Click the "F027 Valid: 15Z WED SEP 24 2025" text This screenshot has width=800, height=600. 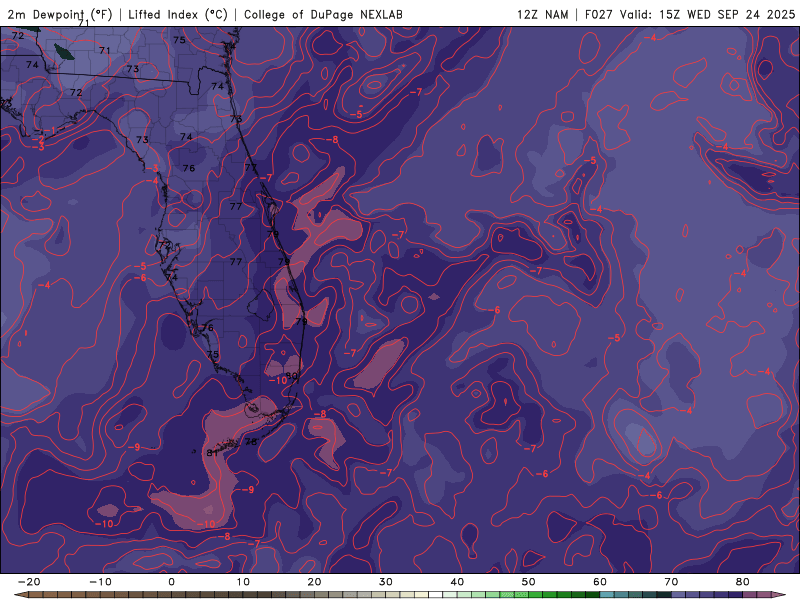tap(690, 14)
